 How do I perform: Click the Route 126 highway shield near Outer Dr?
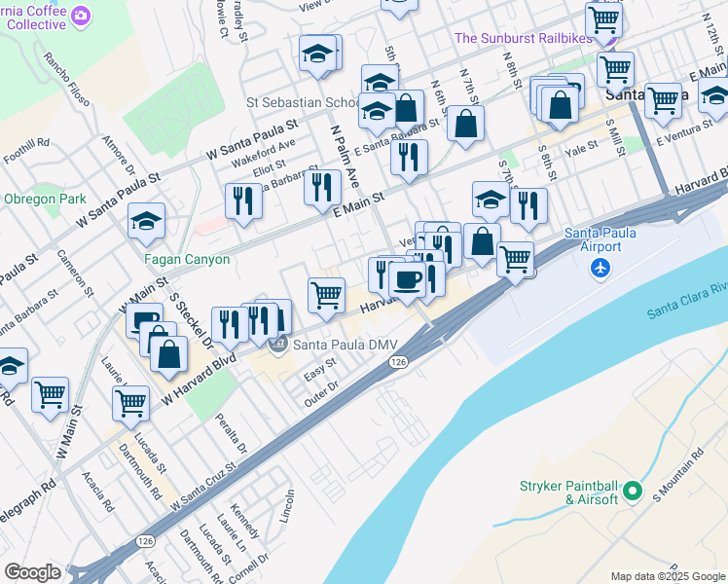click(x=399, y=362)
